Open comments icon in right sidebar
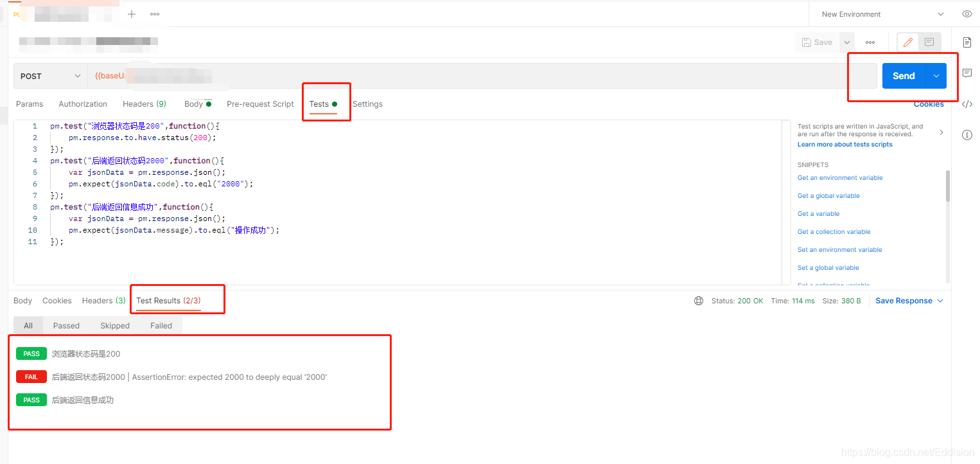Screen dimensions: 980x464 (967, 73)
